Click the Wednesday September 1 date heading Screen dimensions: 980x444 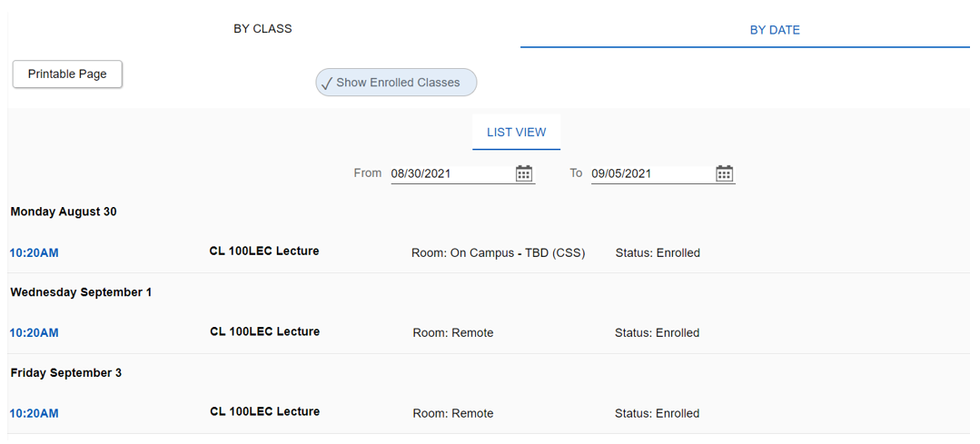point(81,292)
